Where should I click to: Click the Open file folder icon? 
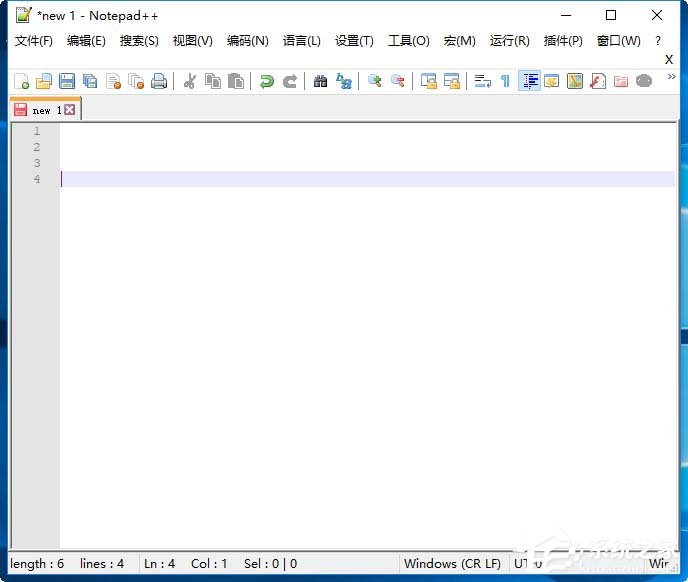(43, 81)
